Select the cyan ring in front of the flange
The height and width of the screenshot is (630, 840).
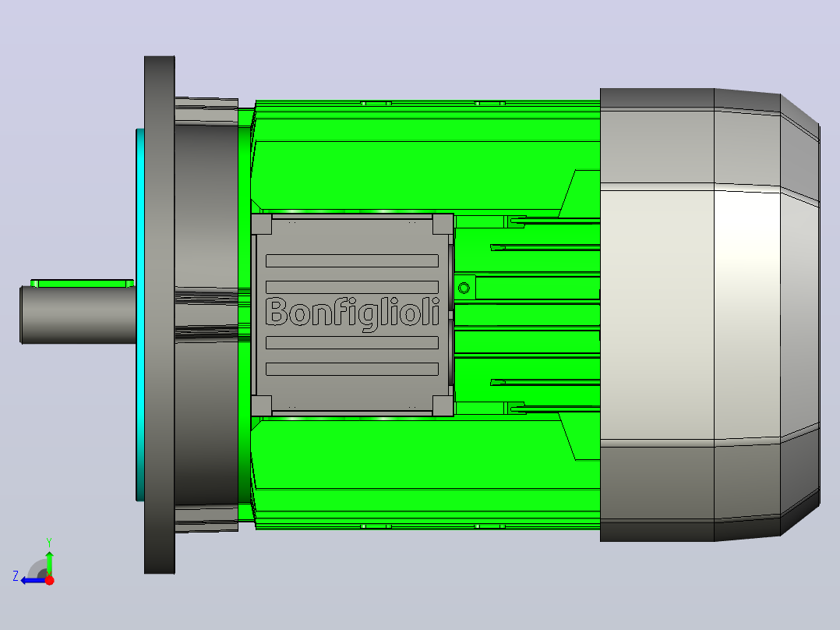pyautogui.click(x=139, y=315)
